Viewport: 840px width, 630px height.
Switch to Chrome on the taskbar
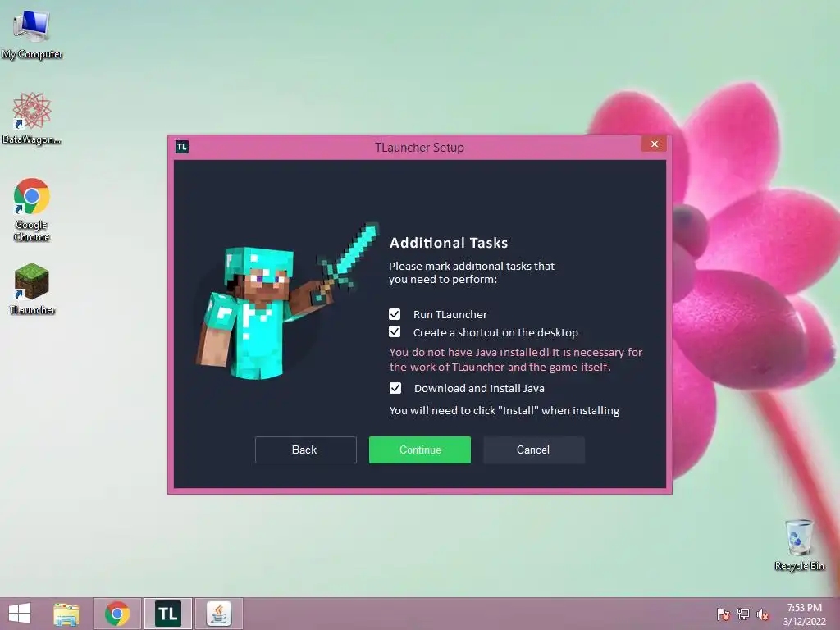pos(117,614)
